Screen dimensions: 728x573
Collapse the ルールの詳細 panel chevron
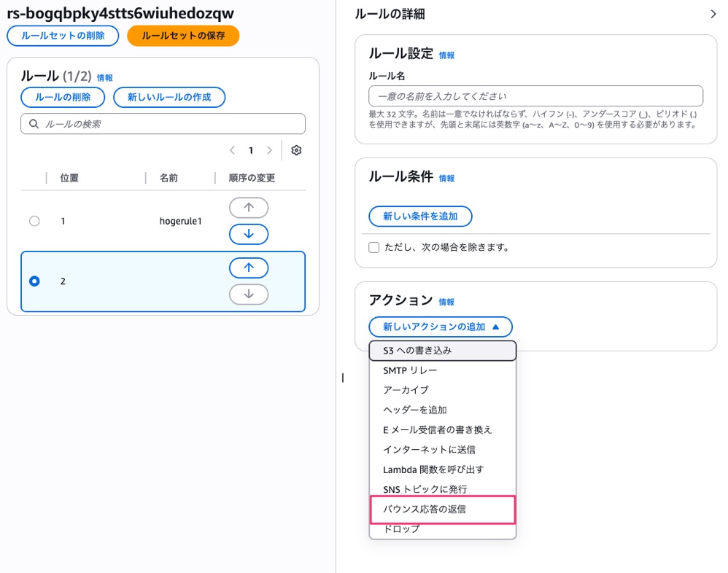point(713,14)
